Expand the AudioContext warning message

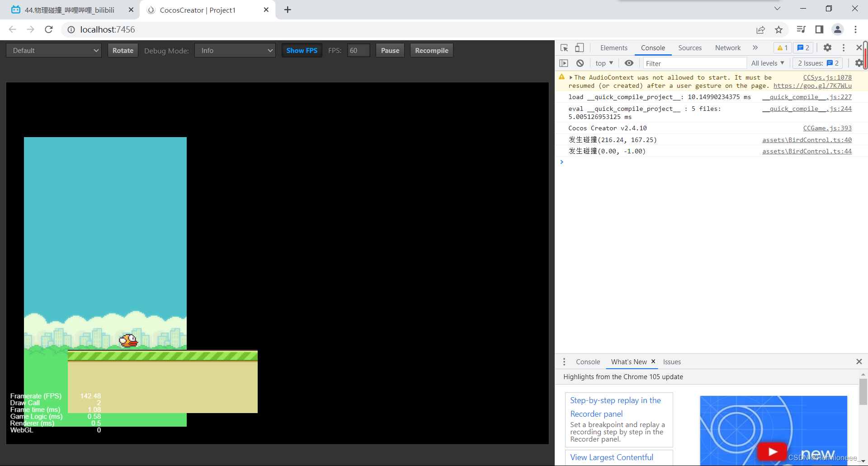pos(571,77)
